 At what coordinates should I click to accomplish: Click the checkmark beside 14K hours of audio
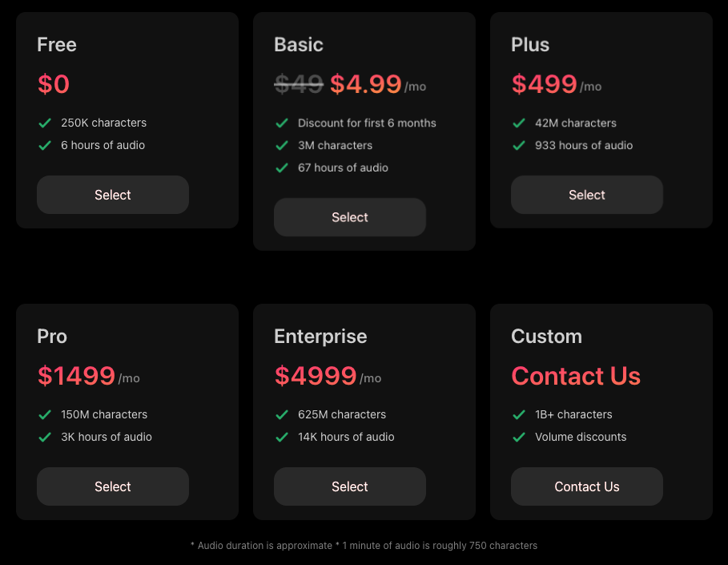282,437
